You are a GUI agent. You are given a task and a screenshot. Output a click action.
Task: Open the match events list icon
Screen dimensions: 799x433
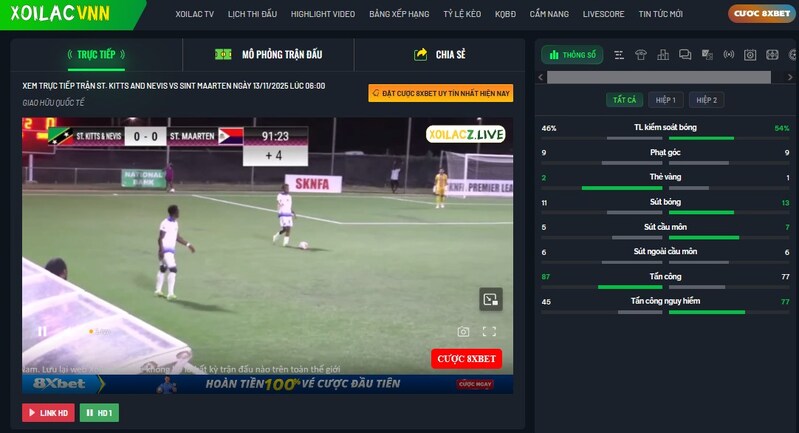[x=619, y=55]
